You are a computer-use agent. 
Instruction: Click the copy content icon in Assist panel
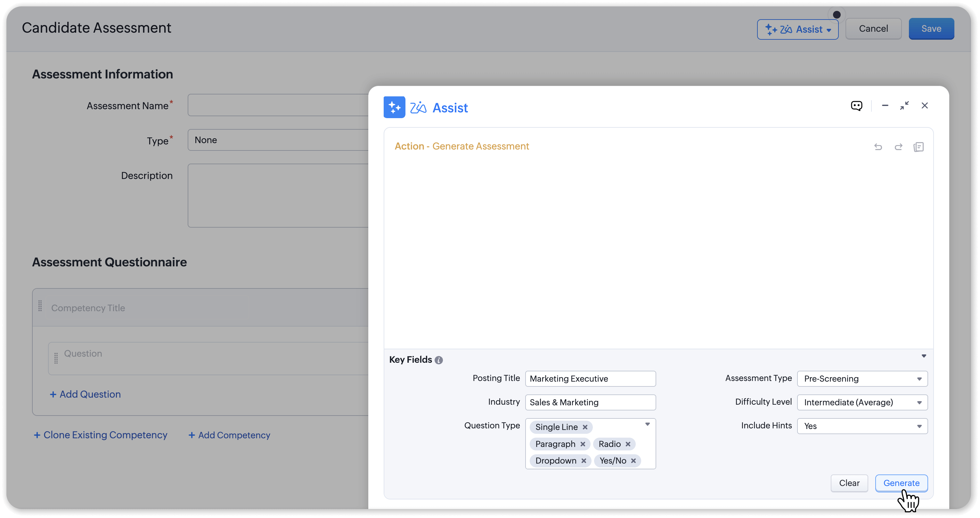pos(919,147)
